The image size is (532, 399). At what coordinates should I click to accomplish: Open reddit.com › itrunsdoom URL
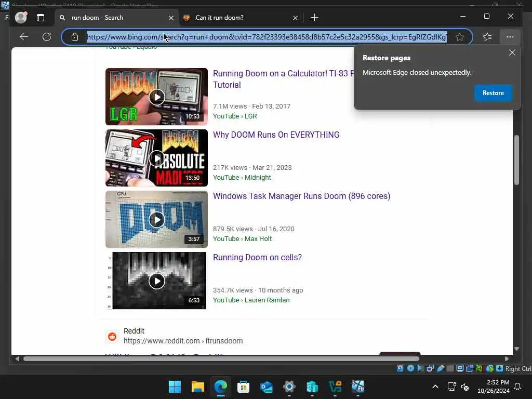pos(183,341)
